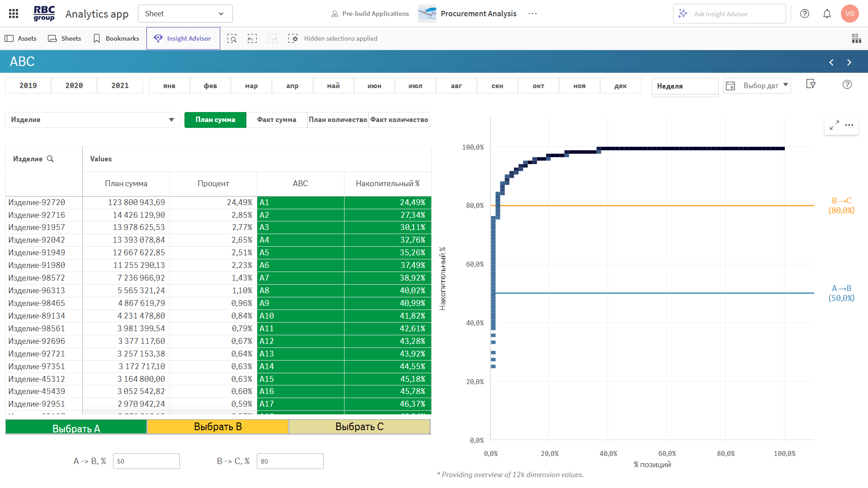Expand the chart to fullscreen
The height and width of the screenshot is (488, 868).
[835, 125]
